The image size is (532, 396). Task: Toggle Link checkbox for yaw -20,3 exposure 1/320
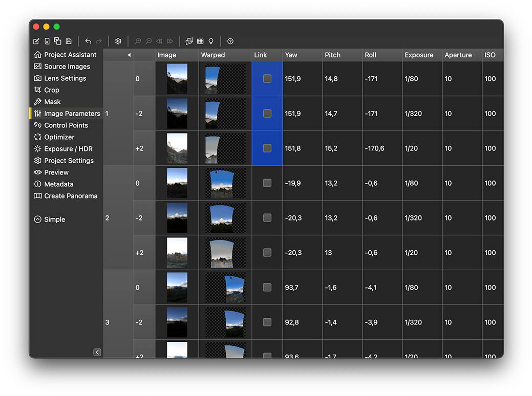point(267,218)
